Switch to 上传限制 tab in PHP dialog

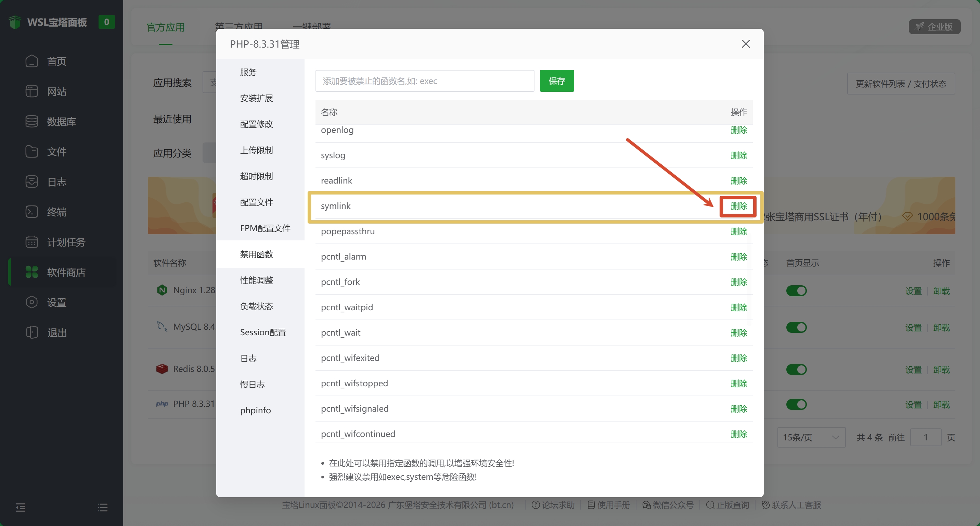pos(260,150)
